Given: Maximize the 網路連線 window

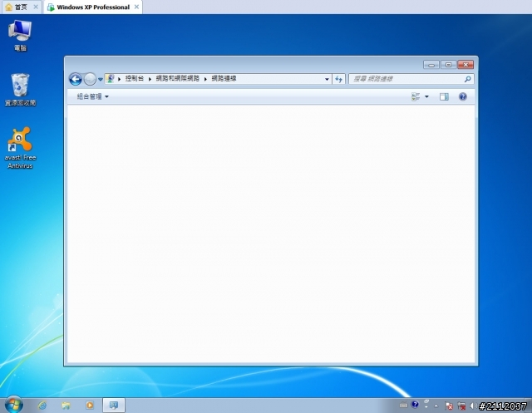Looking at the screenshot, I should (x=448, y=65).
